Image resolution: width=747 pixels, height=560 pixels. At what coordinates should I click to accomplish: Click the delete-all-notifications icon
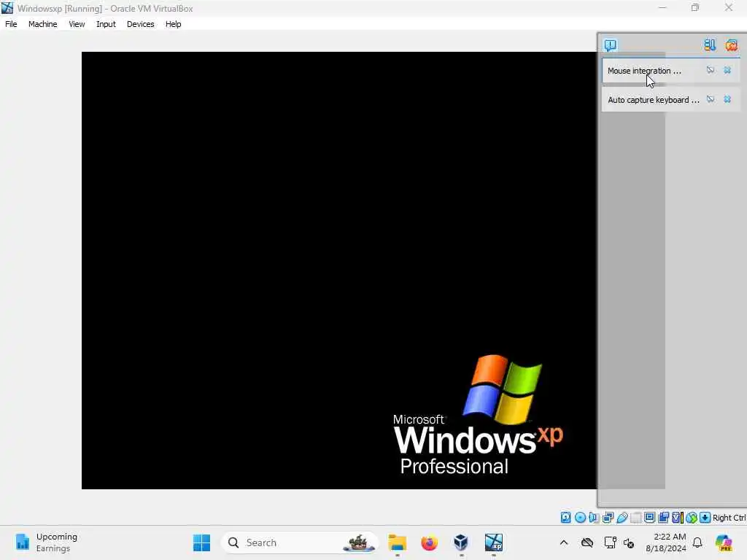(x=731, y=44)
